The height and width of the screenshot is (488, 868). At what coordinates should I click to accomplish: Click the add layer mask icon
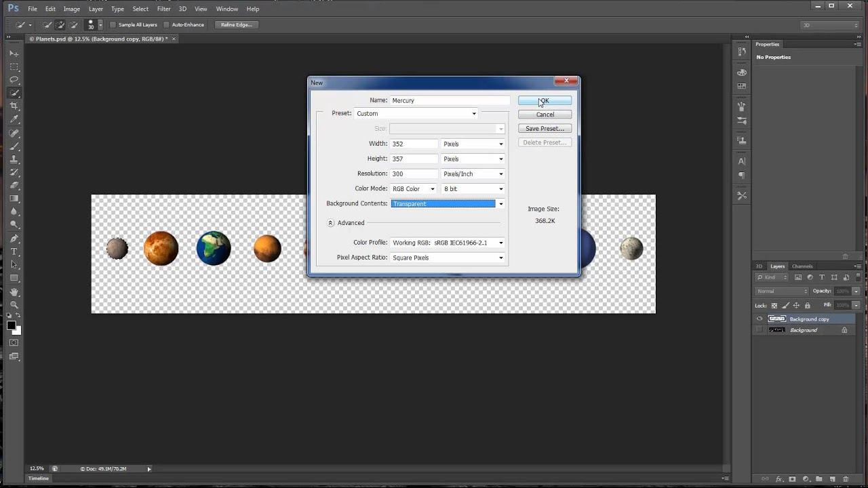[x=792, y=479]
